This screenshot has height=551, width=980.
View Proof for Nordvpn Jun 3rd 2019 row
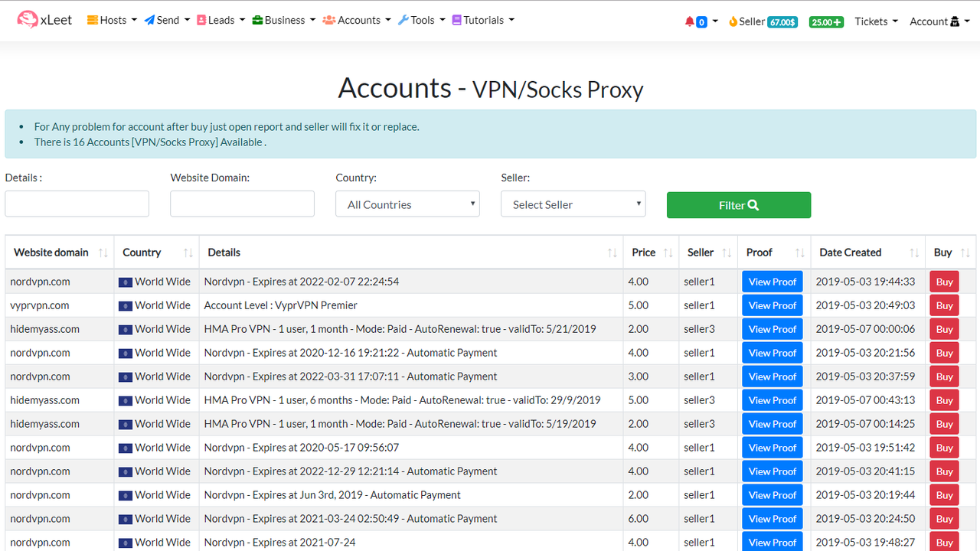773,495
